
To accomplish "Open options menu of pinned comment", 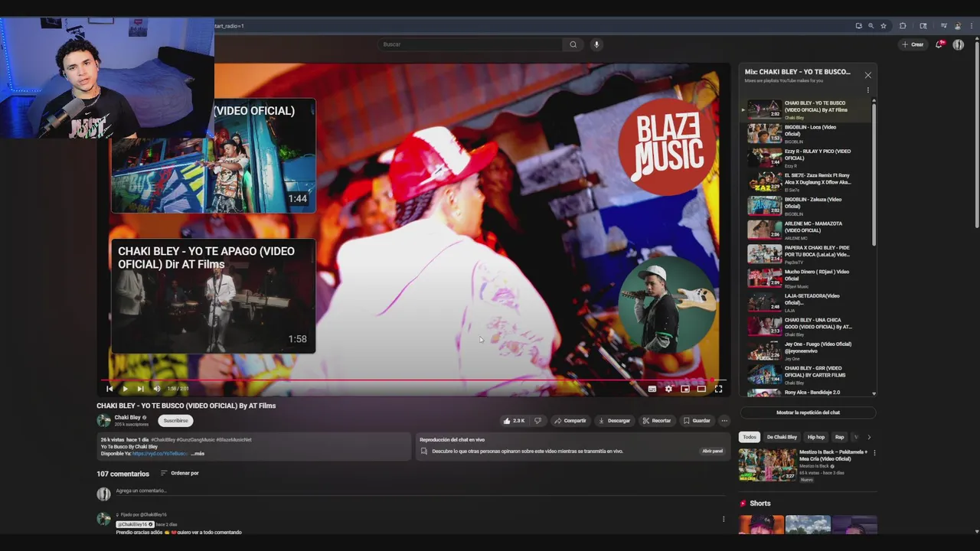I will 724,519.
